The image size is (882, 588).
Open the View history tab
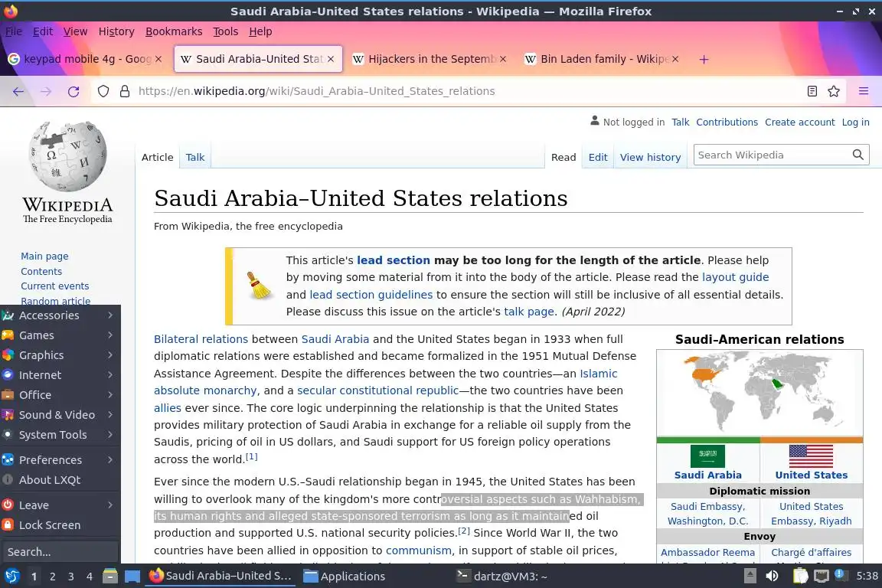650,157
